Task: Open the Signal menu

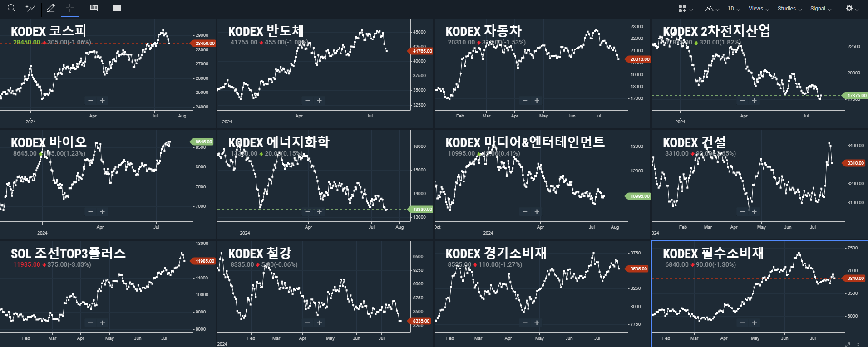Action: 820,9
